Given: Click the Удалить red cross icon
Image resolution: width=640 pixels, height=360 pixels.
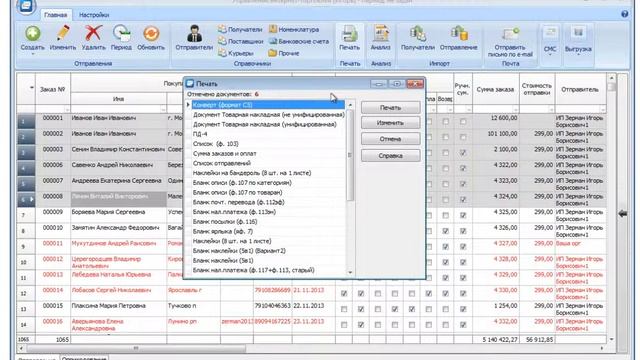Looking at the screenshot, I should click(93, 33).
